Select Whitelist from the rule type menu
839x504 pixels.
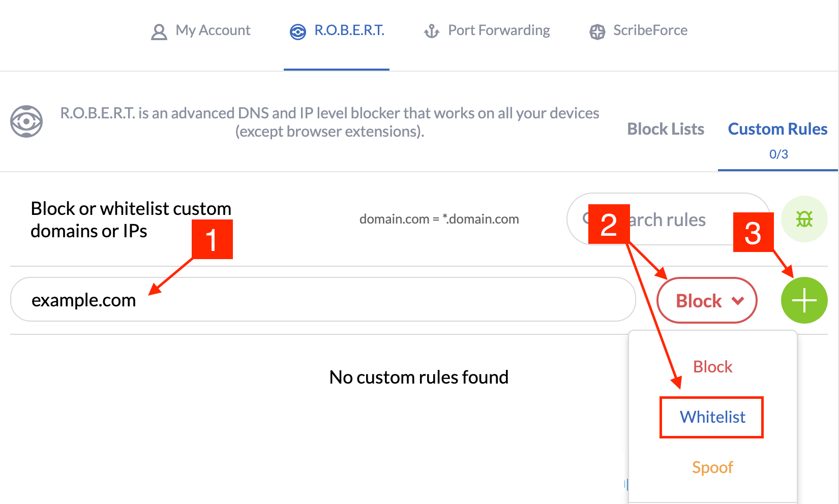point(711,417)
